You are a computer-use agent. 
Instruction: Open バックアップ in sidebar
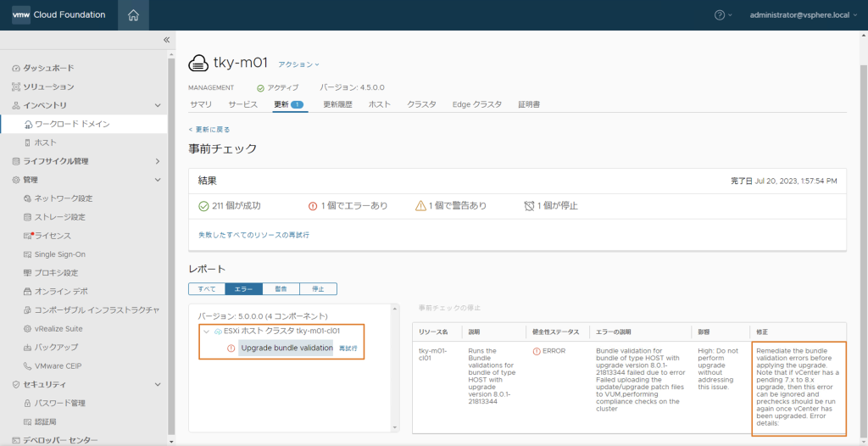pos(56,348)
